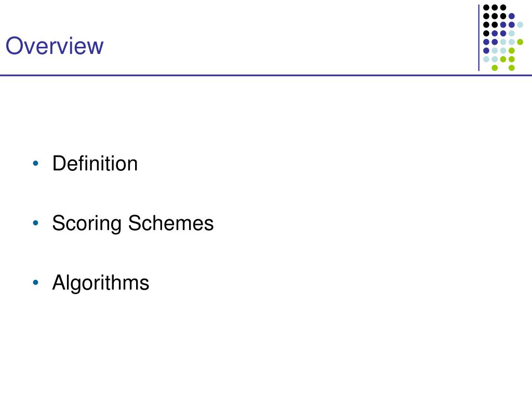Select the purple dot ending the second dot row
The width and height of the screenshot is (532, 399).
[x=512, y=16]
